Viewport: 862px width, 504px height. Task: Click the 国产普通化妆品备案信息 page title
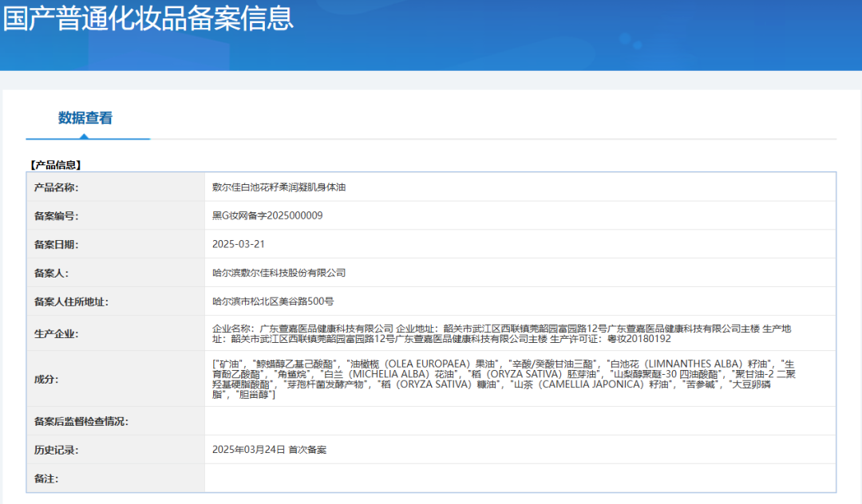(x=148, y=17)
